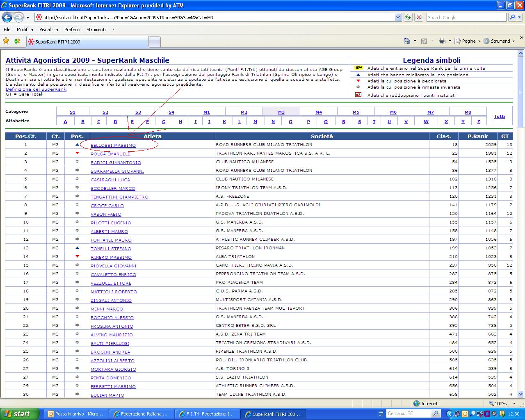Image resolution: width=525 pixels, height=420 pixels.
Task: Click the Home page icon
Action: tap(407, 41)
